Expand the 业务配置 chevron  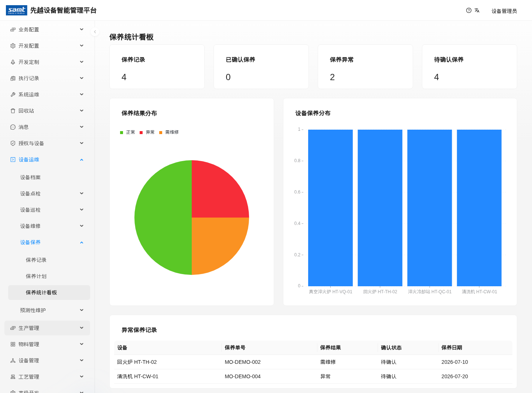pos(82,30)
